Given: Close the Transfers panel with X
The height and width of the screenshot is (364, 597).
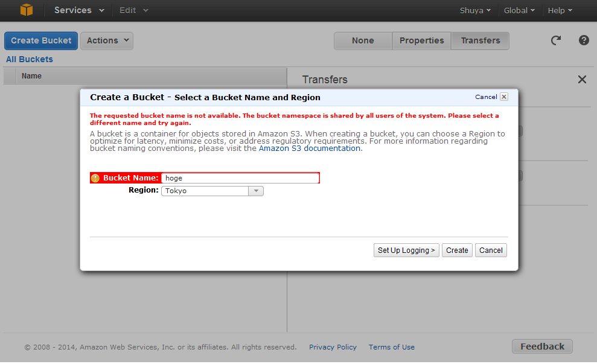Looking at the screenshot, I should click(582, 80).
